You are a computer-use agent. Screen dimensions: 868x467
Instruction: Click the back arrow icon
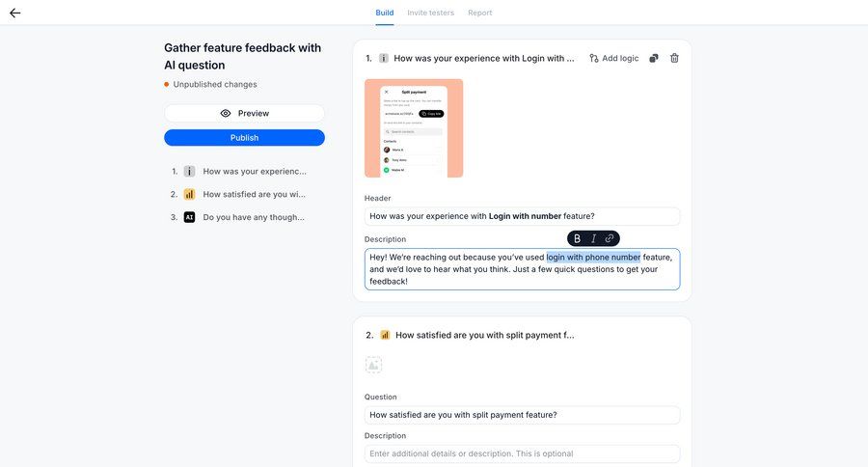[14, 13]
